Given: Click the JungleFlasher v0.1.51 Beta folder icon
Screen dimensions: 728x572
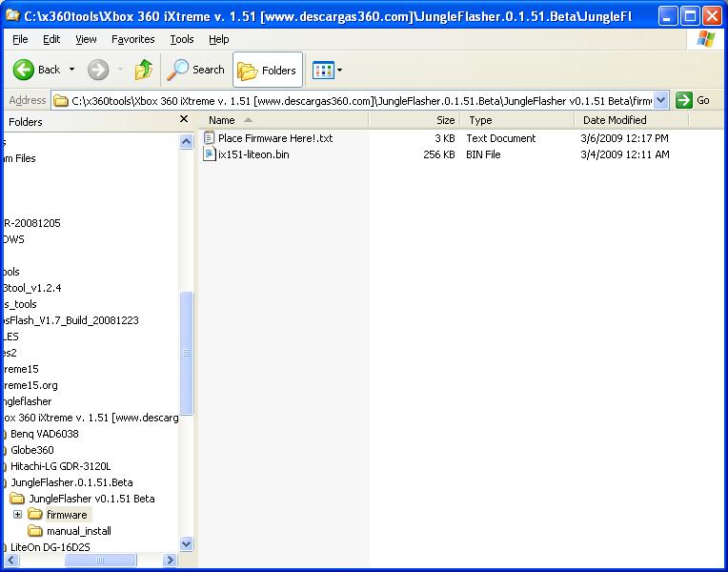Looking at the screenshot, I should click(x=17, y=499).
